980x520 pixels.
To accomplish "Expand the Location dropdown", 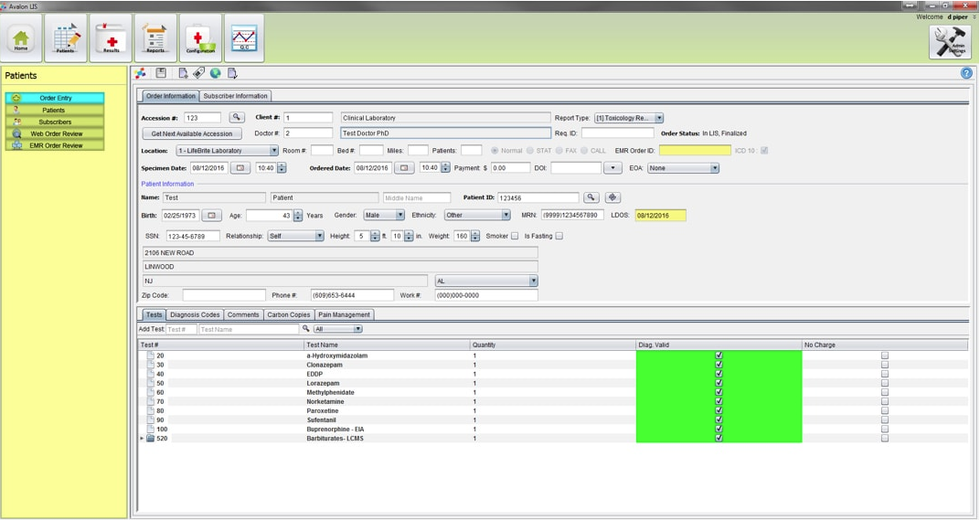I will pos(273,151).
